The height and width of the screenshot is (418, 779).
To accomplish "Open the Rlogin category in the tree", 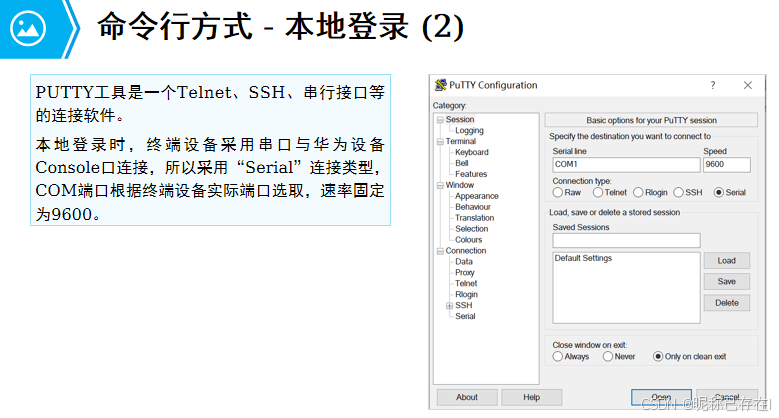I will (466, 294).
